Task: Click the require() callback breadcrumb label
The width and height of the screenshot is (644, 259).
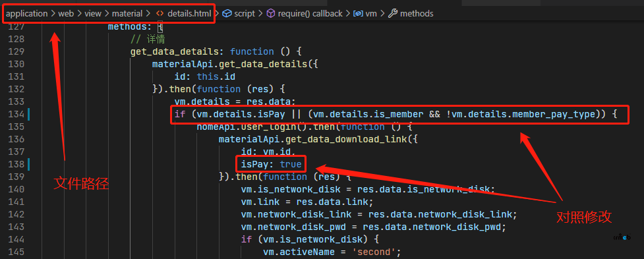Action: coord(310,14)
